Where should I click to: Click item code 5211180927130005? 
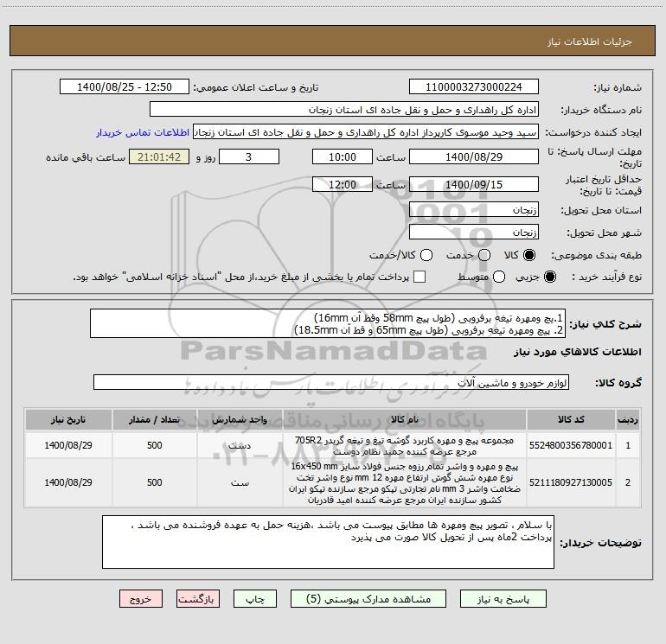tap(571, 482)
